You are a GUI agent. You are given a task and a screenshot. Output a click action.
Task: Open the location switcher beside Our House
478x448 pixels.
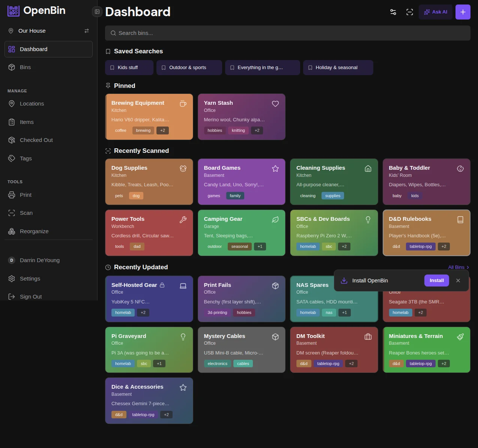pos(87,31)
